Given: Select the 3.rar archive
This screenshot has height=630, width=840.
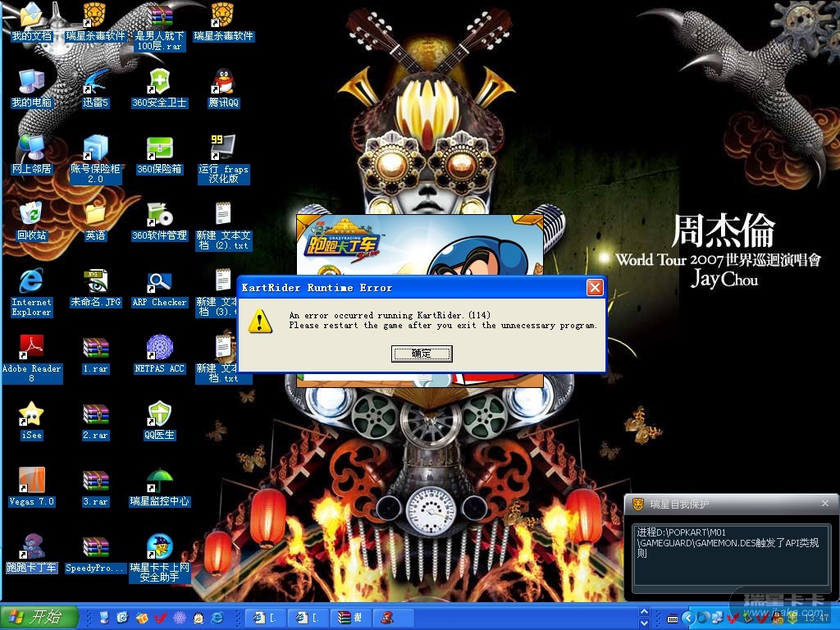Looking at the screenshot, I should tap(95, 487).
